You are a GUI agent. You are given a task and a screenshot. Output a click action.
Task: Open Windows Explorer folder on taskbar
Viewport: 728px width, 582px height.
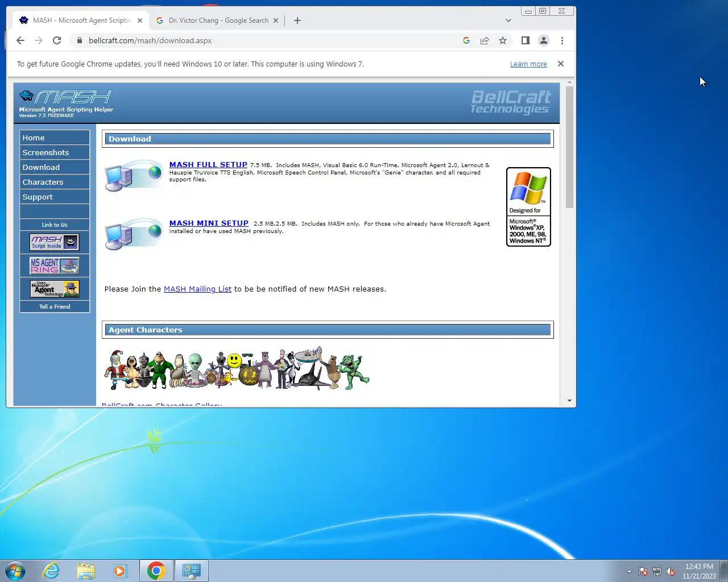(86, 571)
